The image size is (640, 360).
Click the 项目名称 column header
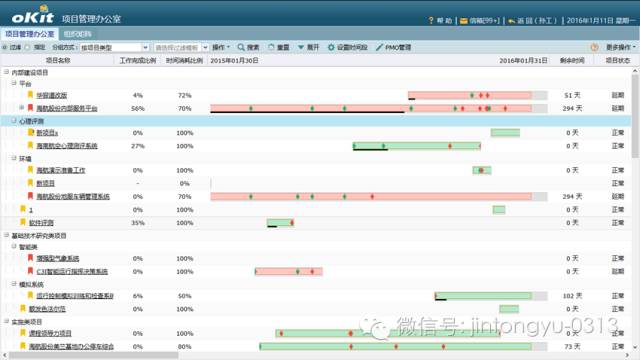(x=58, y=60)
